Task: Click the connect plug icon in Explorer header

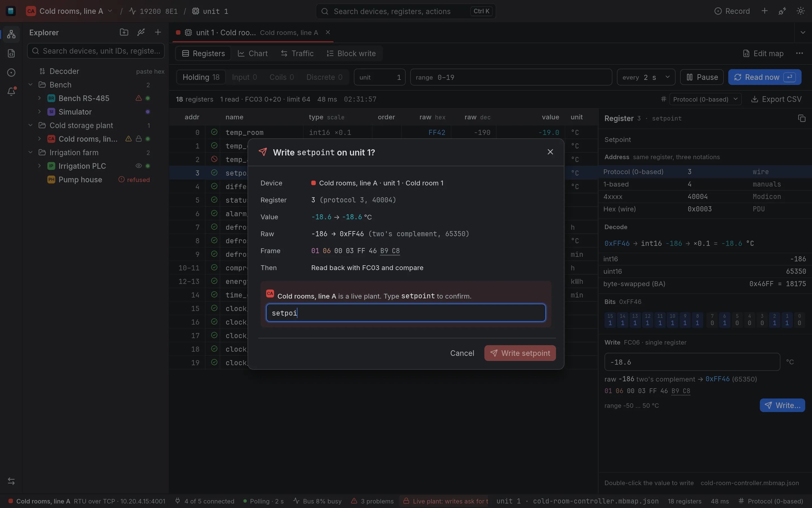Action: pyautogui.click(x=141, y=32)
